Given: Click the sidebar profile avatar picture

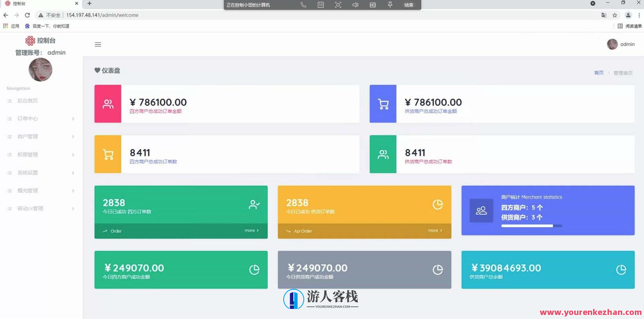Looking at the screenshot, I should [41, 70].
